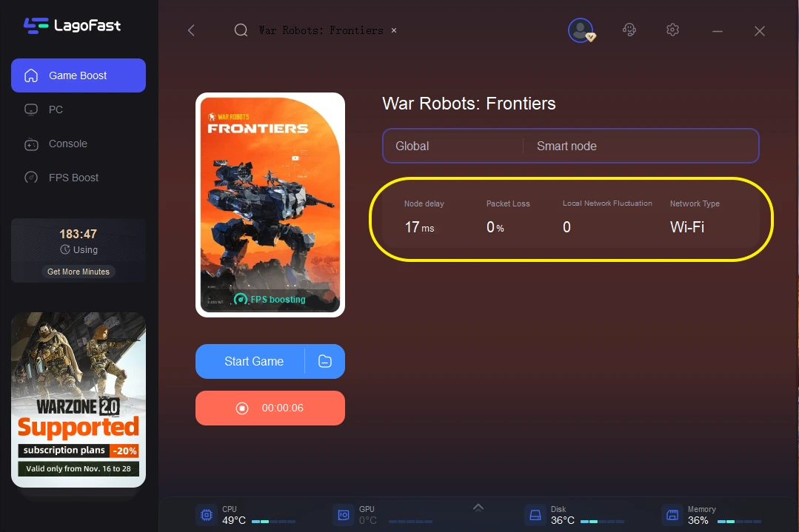Open the settings gear icon

tap(672, 30)
